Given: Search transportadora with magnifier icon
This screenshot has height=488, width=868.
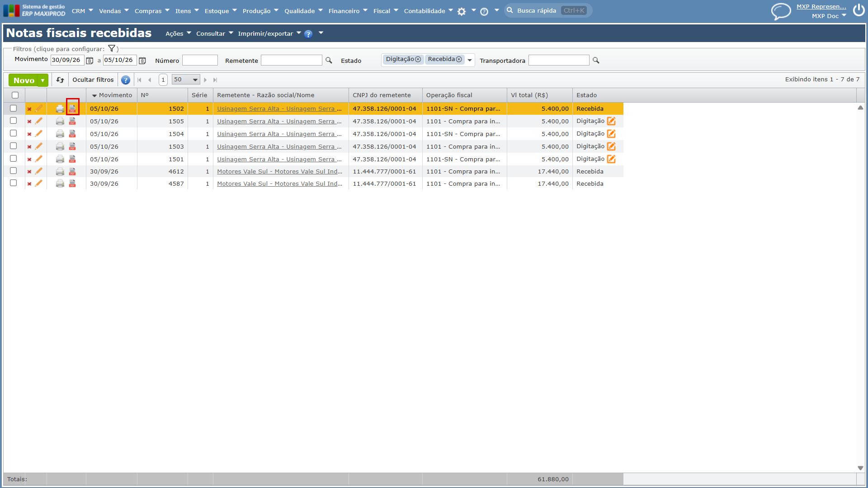Looking at the screenshot, I should point(596,61).
